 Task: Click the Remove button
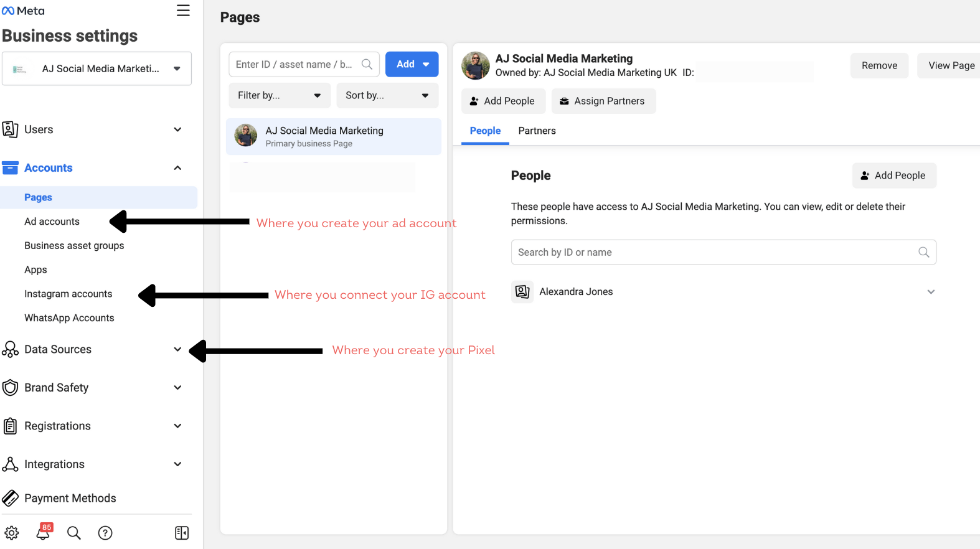(x=879, y=65)
